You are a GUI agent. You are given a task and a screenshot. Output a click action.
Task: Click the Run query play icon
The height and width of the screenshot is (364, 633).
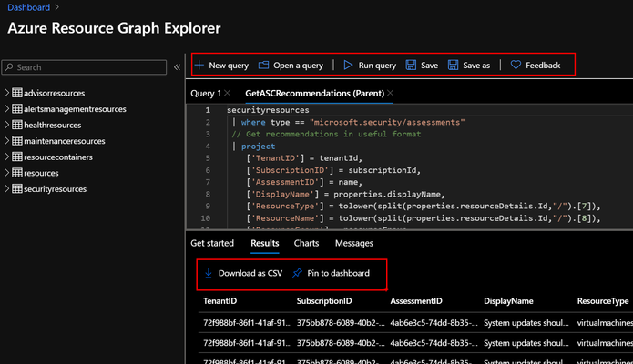point(348,65)
